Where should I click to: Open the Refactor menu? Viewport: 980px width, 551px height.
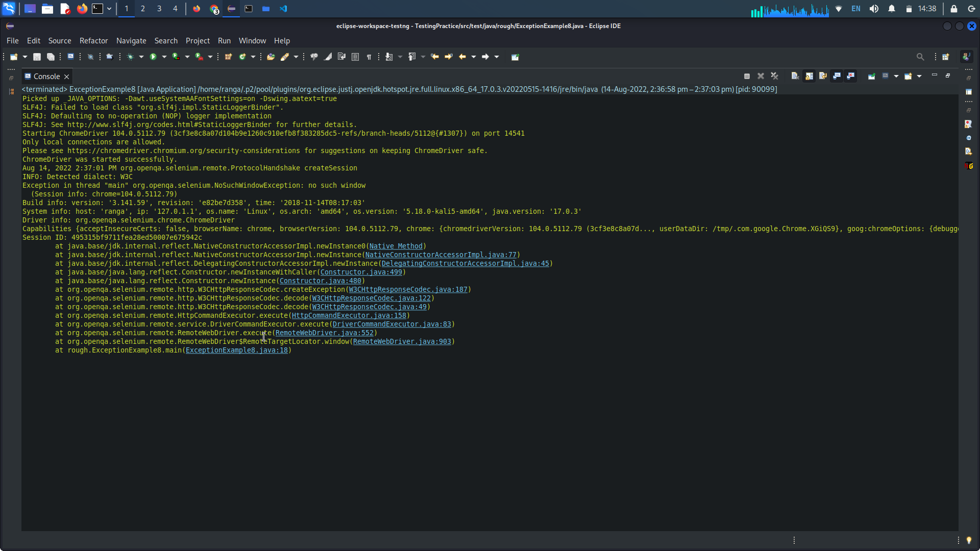coord(93,41)
